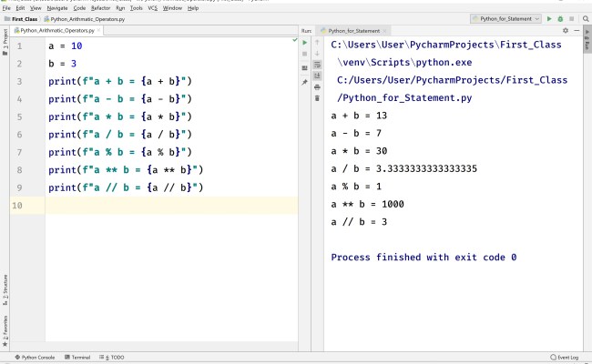
Task: Open the Favorites tool window side tab
Action: click(5, 331)
